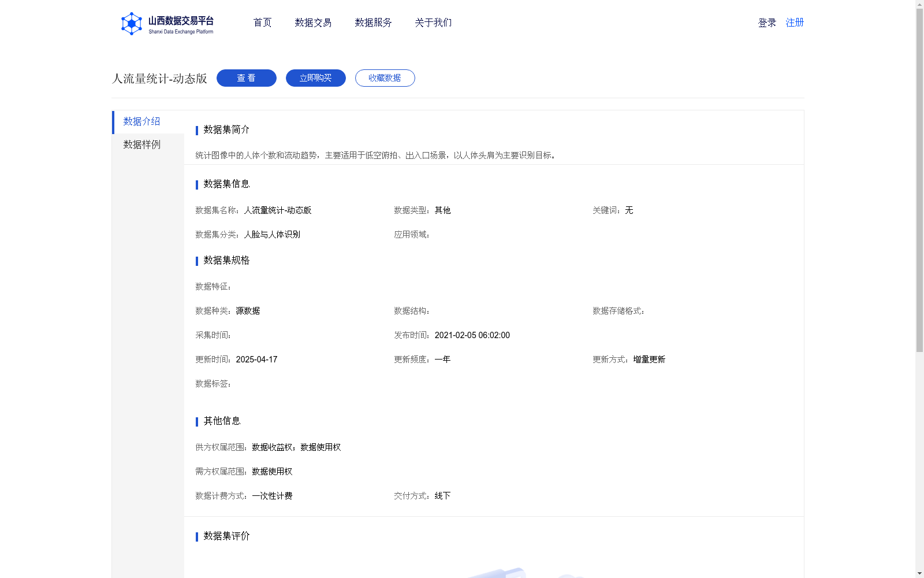Click the 应用领域 field label
The width and height of the screenshot is (924, 578).
tap(412, 235)
